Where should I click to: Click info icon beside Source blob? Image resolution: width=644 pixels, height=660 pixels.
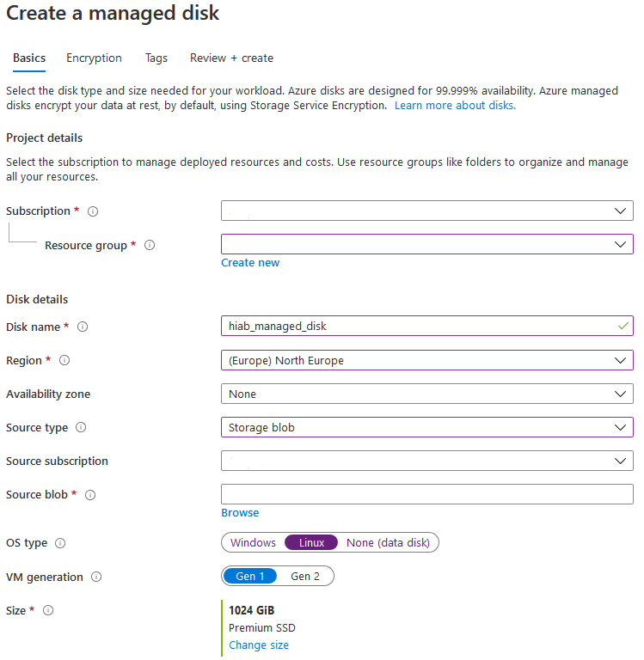(90, 495)
